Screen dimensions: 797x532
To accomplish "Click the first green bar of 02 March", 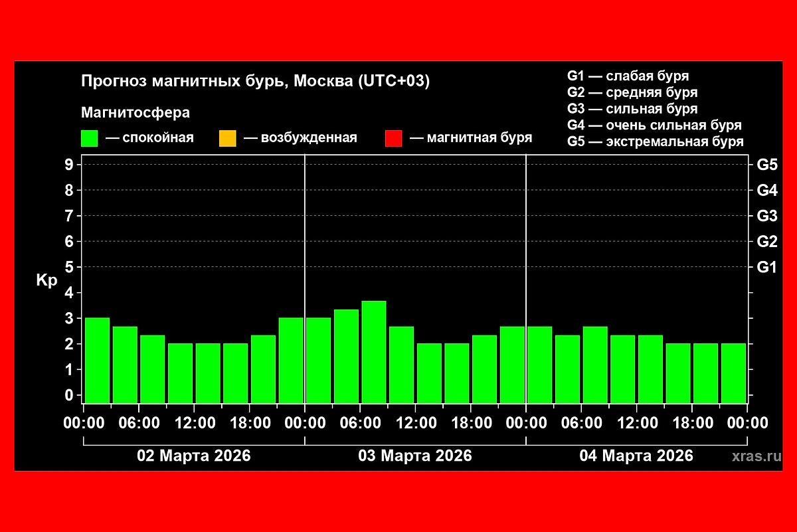I will pos(98,361).
